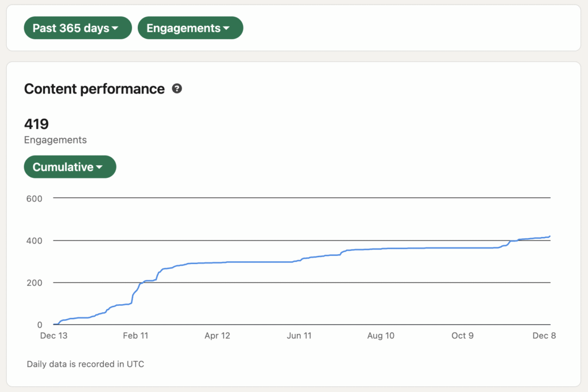Select the 400 y-axis value
The height and width of the screenshot is (392, 588).
point(34,240)
